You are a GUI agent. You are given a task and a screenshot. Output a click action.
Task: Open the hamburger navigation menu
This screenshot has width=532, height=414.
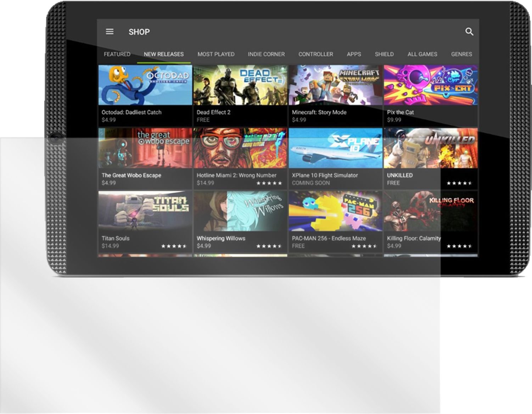coord(110,32)
